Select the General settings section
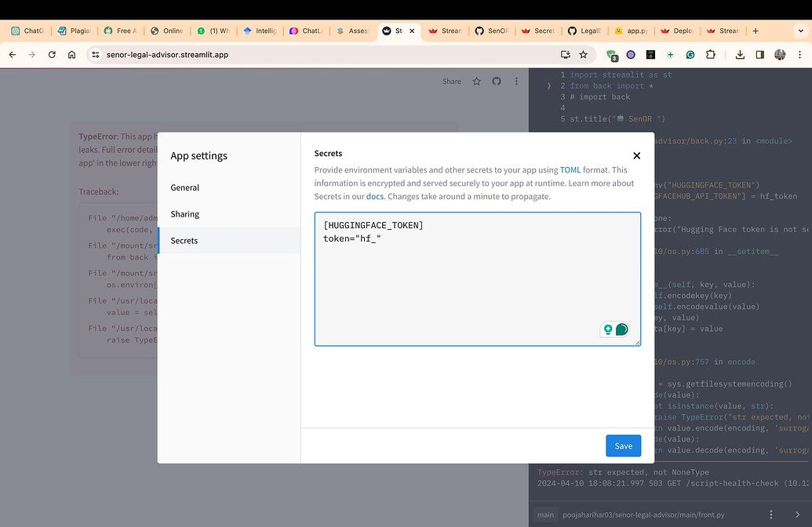This screenshot has height=527, width=812. [184, 187]
